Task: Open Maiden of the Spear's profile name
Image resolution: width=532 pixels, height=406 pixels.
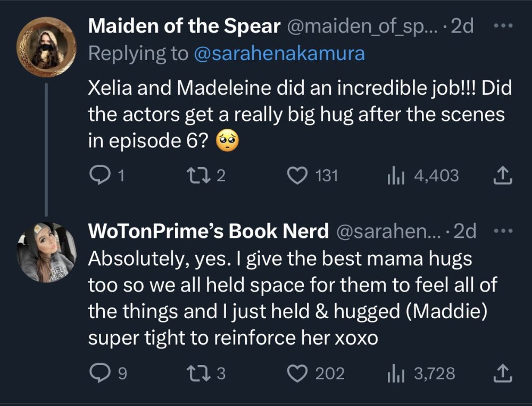Action: 183,27
